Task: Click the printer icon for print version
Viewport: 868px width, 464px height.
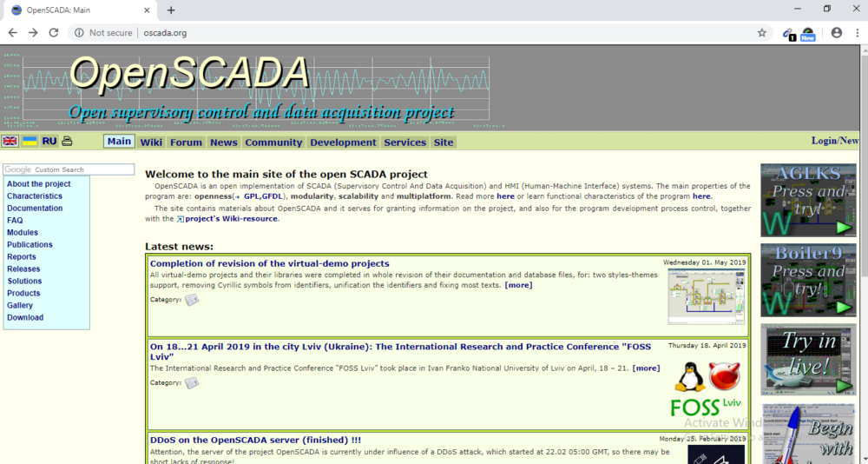Action: (x=67, y=142)
